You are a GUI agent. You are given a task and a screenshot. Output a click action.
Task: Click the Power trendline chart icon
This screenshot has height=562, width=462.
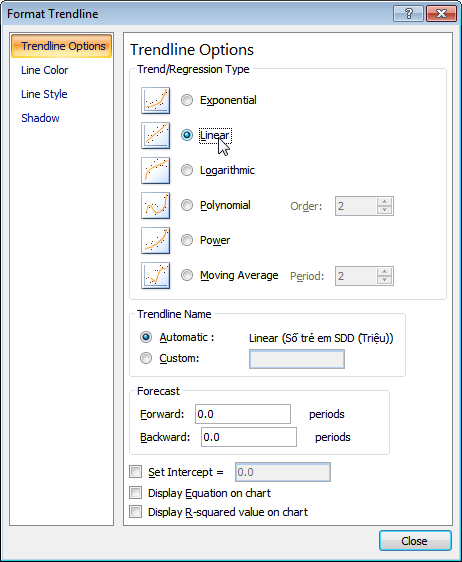tap(156, 240)
